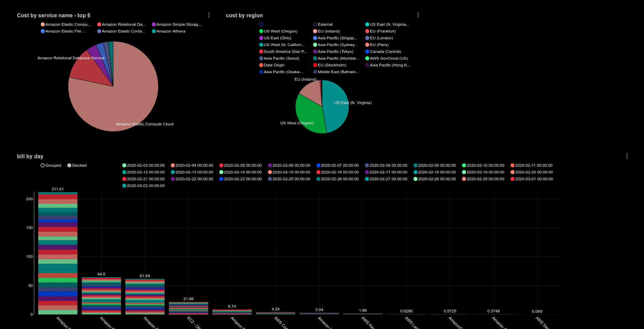The width and height of the screenshot is (644, 329).
Task: Toggle the 2020-03-01 series in legend
Action: tap(532, 179)
